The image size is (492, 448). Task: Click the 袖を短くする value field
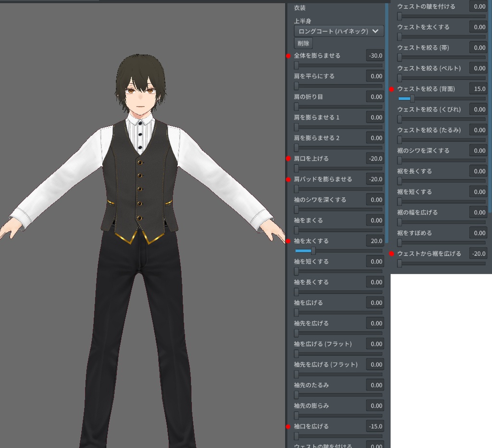[x=375, y=262]
